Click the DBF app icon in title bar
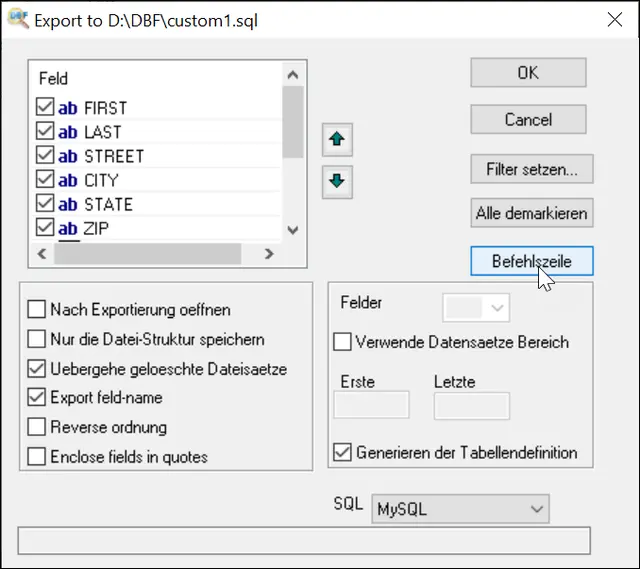 point(18,20)
